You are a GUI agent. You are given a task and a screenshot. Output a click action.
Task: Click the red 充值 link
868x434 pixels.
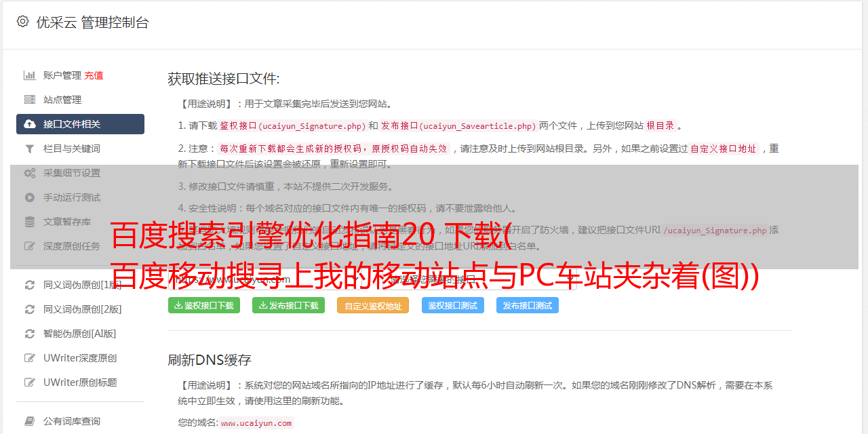tap(94, 75)
